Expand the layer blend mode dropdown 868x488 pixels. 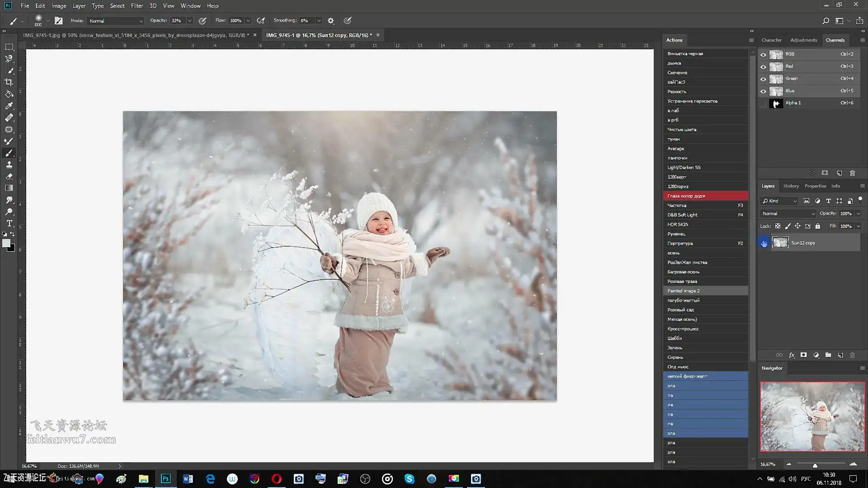tap(788, 214)
